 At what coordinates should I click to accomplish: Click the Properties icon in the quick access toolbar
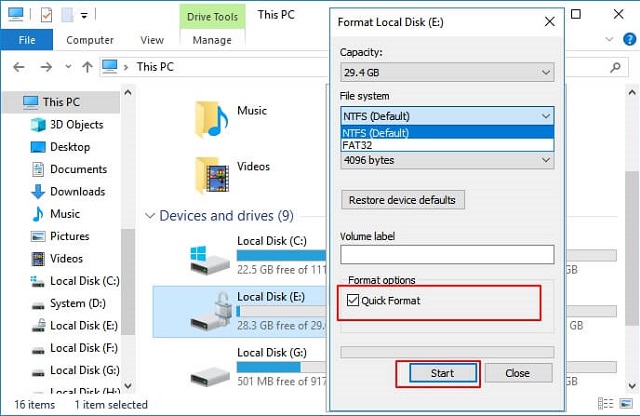(46, 15)
